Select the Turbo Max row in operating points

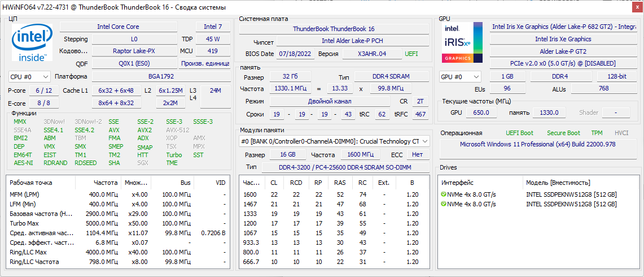tap(118, 223)
